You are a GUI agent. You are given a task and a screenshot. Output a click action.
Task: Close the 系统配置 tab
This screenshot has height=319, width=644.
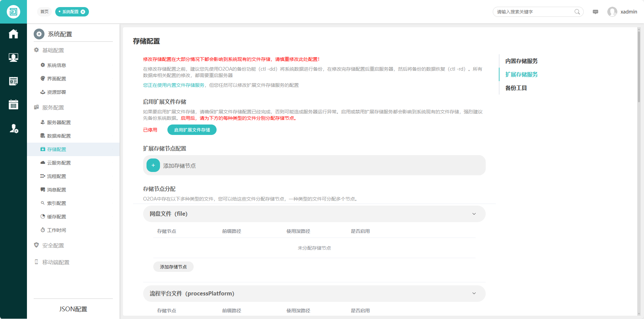click(x=83, y=12)
